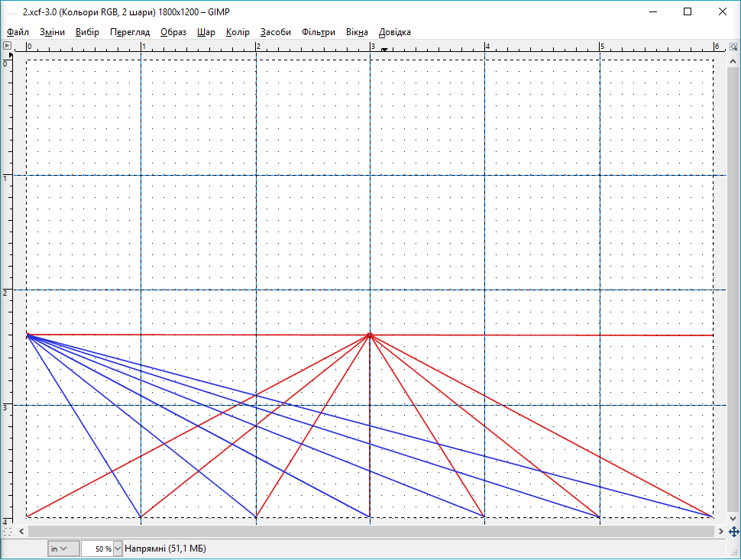
Task: Open the Засоби menu
Action: (276, 32)
